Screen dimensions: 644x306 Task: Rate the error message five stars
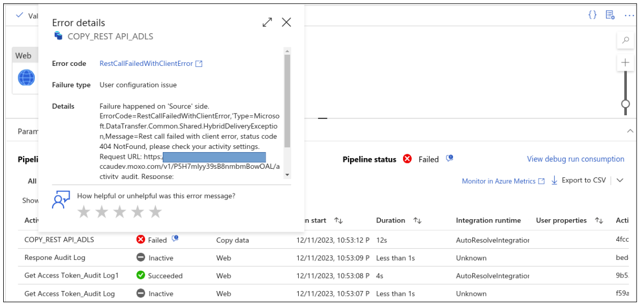155,212
